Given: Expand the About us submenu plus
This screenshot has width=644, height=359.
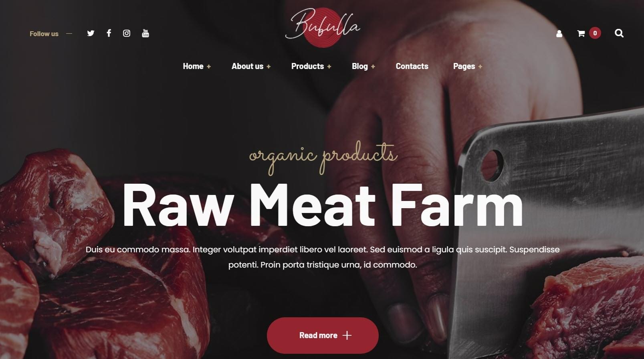Looking at the screenshot, I should pos(269,67).
